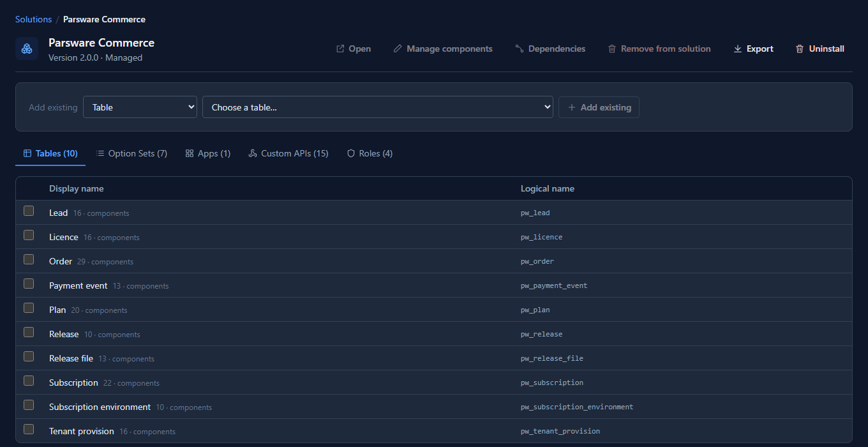The width and height of the screenshot is (868, 447).
Task: Click the Tenant provision table name
Action: pos(82,431)
